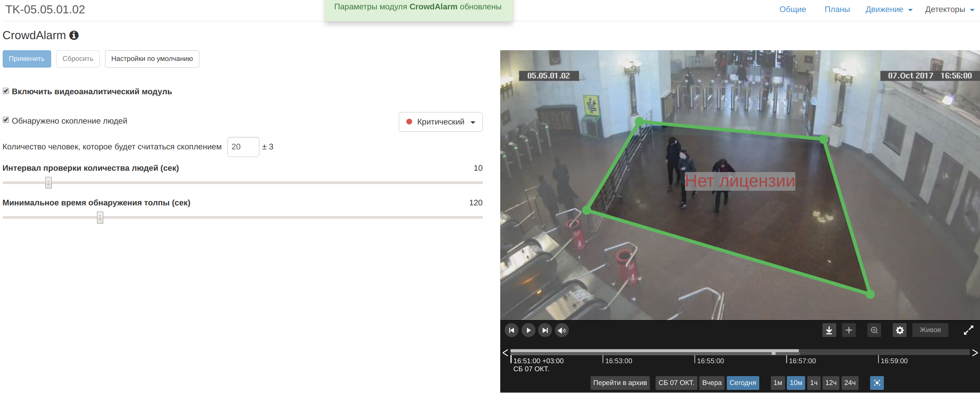Click Перейти в архив button
This screenshot has height=393, width=980.
[x=620, y=383]
